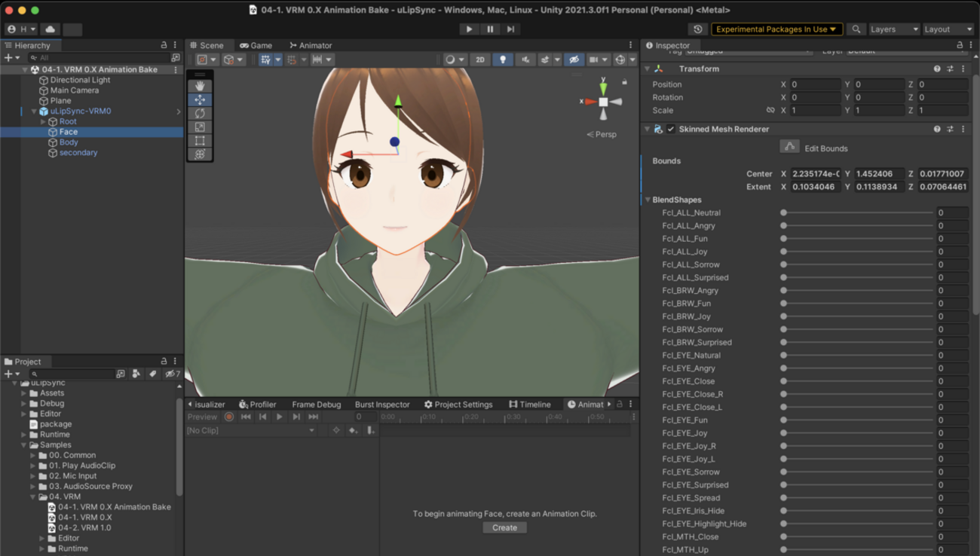Screen dimensions: 980x556
Task: Open the Timeline tab
Action: coord(529,405)
